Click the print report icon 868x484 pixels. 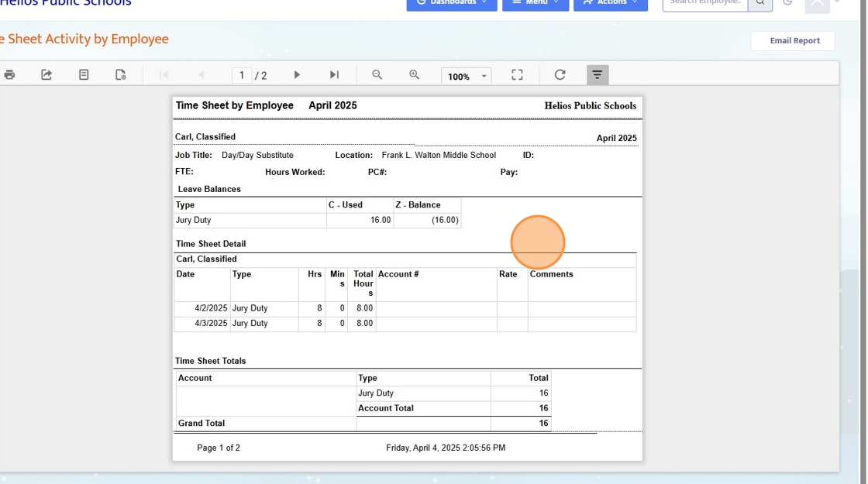pos(9,75)
